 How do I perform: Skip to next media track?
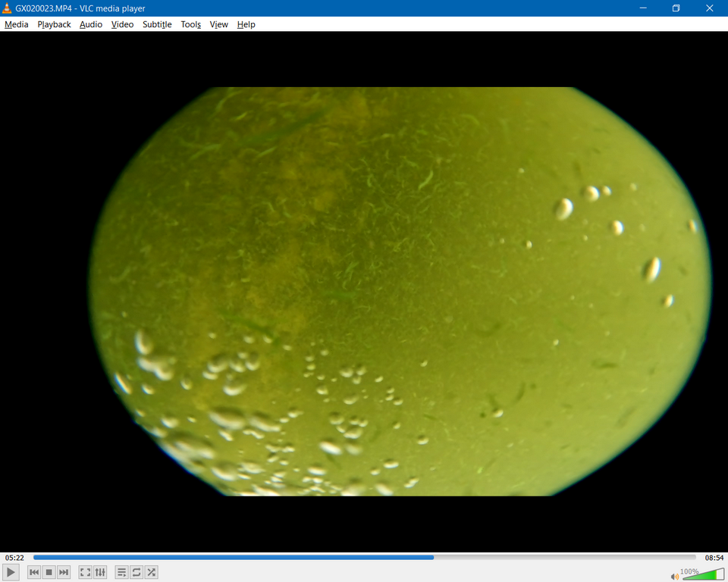64,572
